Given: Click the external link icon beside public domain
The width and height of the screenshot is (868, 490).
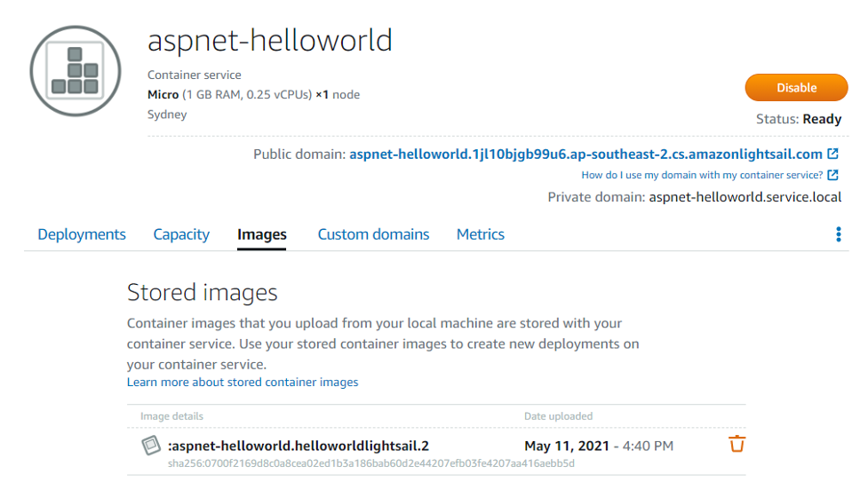Looking at the screenshot, I should point(832,154).
